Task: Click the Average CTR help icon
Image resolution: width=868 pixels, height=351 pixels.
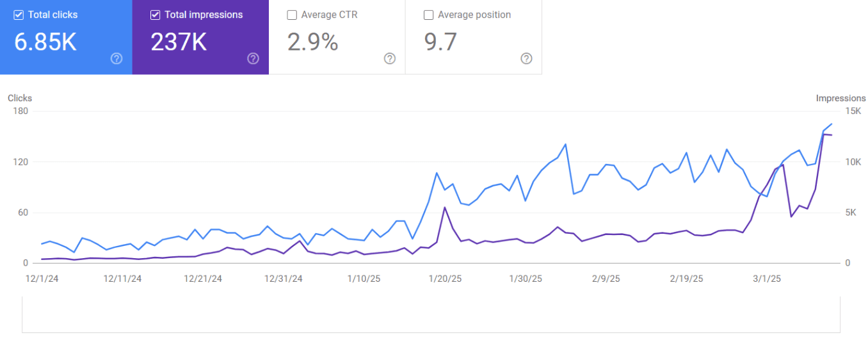Action: pyautogui.click(x=390, y=59)
